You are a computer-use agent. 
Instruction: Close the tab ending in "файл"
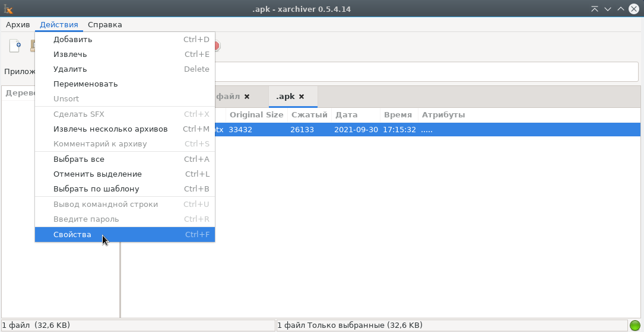(247, 97)
